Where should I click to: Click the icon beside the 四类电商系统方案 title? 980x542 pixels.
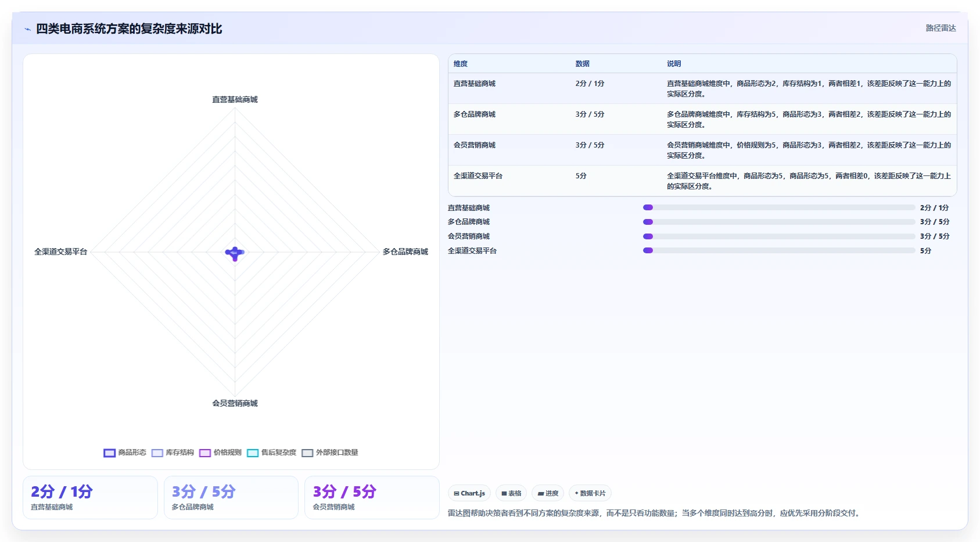[x=27, y=29]
